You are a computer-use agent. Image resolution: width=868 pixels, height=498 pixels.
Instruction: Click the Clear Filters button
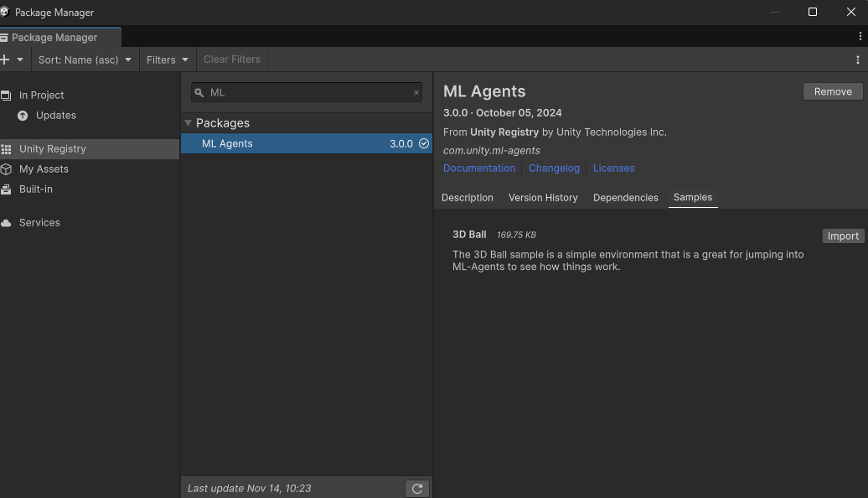(x=231, y=60)
